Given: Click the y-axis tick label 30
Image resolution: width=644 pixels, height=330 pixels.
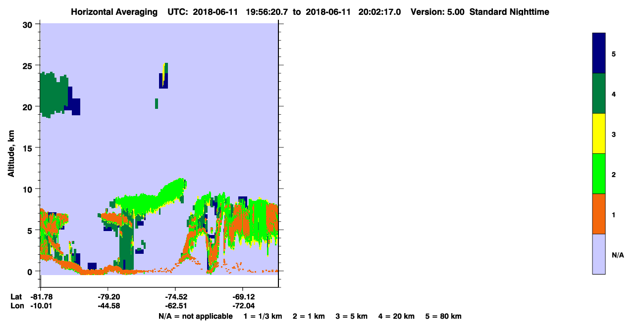Looking at the screenshot, I should tap(29, 24).
